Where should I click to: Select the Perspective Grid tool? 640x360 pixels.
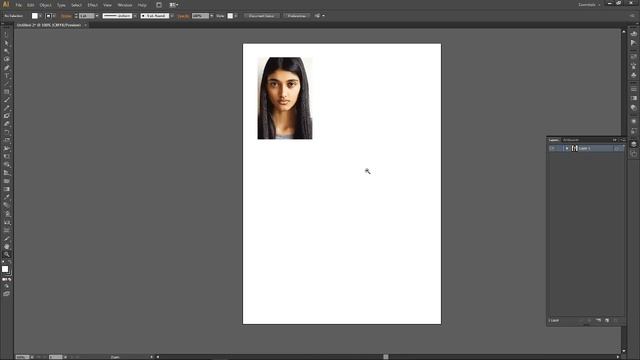coord(7,173)
